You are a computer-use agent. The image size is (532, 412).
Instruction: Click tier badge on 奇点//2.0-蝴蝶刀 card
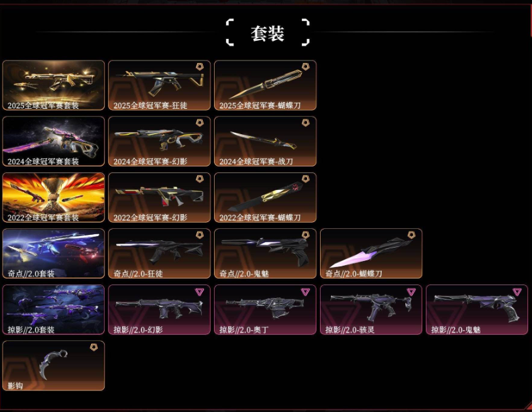point(411,235)
